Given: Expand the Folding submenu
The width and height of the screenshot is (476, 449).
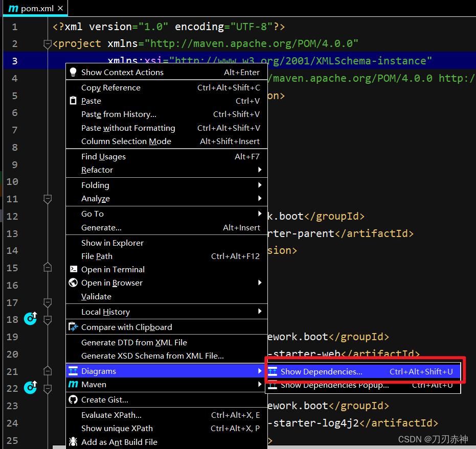Looking at the screenshot, I should coord(260,185).
